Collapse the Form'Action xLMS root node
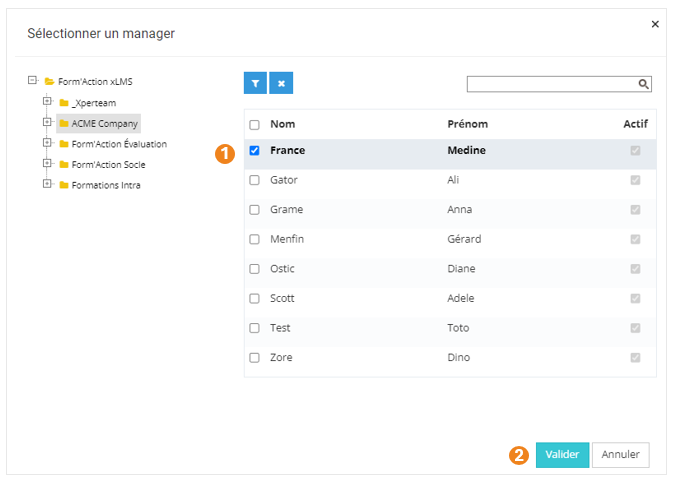675x482 pixels. point(32,80)
